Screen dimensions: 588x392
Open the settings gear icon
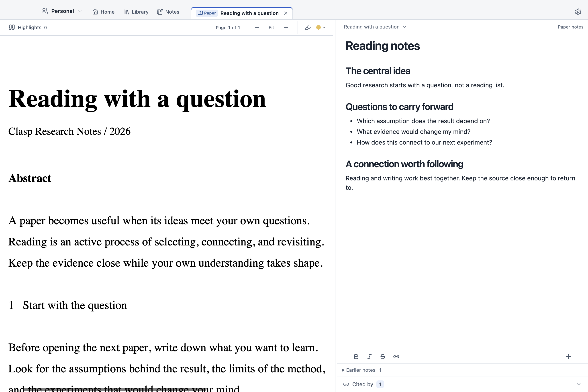(578, 12)
